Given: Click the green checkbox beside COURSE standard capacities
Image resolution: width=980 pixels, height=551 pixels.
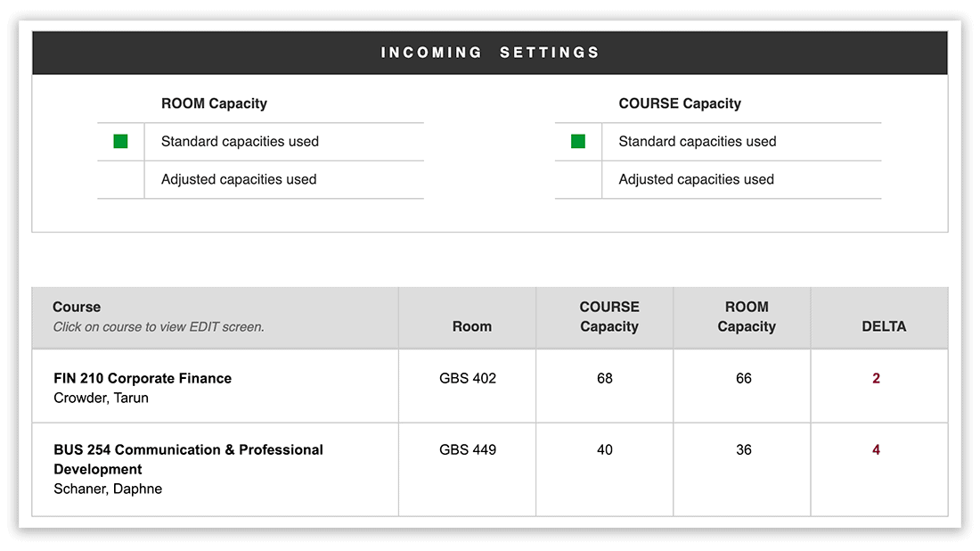Looking at the screenshot, I should click(x=579, y=141).
